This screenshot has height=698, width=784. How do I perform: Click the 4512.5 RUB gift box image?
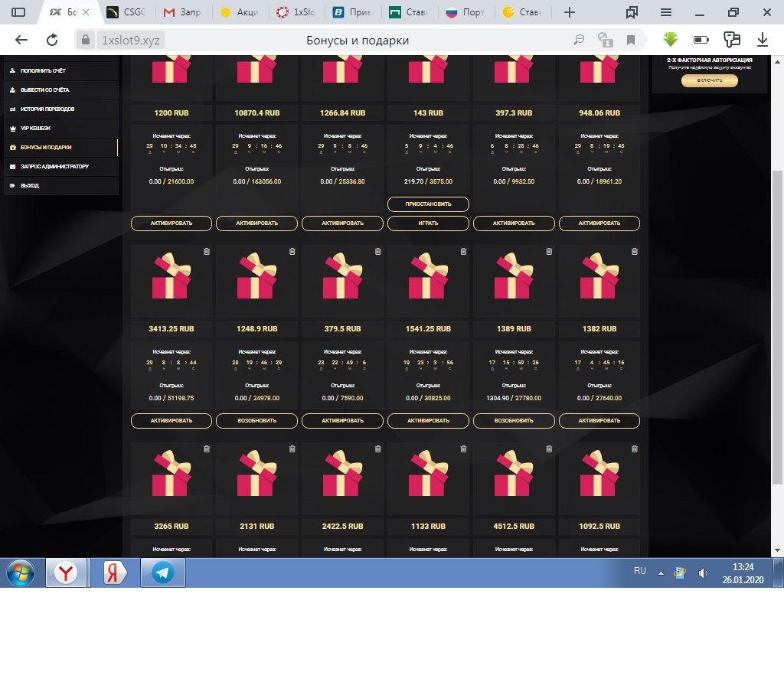514,473
